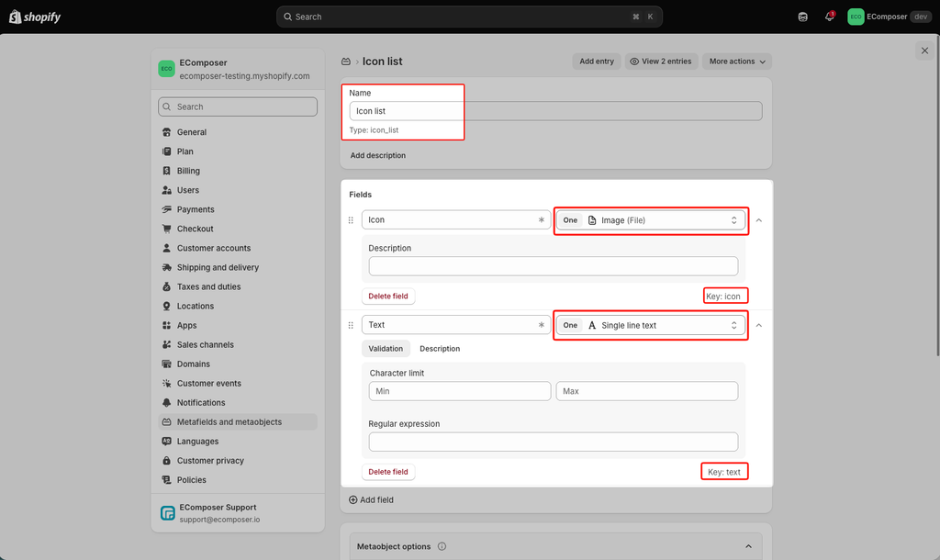The height and width of the screenshot is (560, 940).
Task: Click the Icon field name input
Action: coord(455,220)
